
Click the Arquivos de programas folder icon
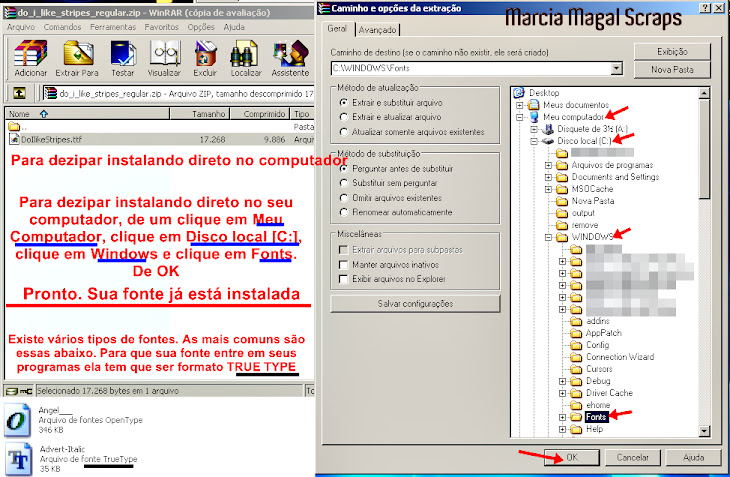(562, 165)
